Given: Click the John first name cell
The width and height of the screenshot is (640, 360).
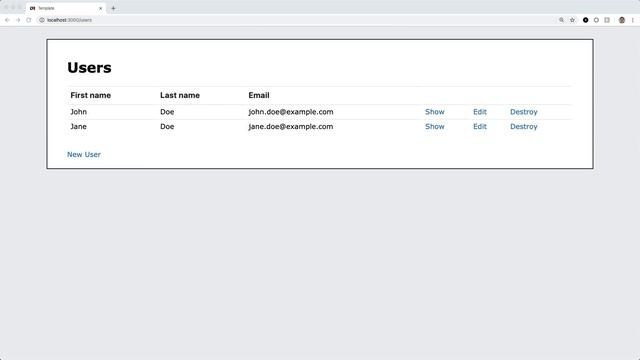Looking at the screenshot, I should [x=78, y=112].
